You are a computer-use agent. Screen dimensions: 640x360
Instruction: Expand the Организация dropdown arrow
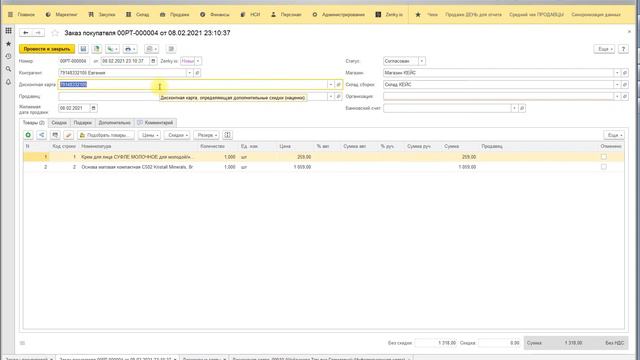(x=617, y=96)
